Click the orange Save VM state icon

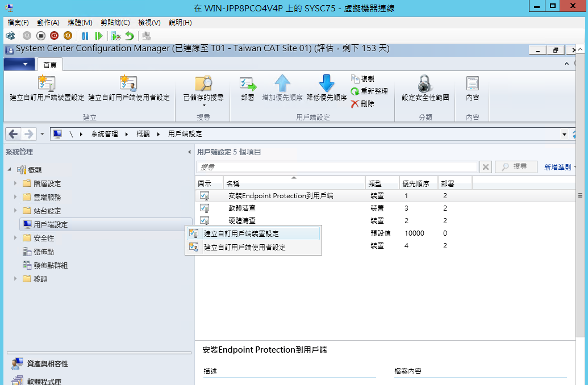coord(68,36)
